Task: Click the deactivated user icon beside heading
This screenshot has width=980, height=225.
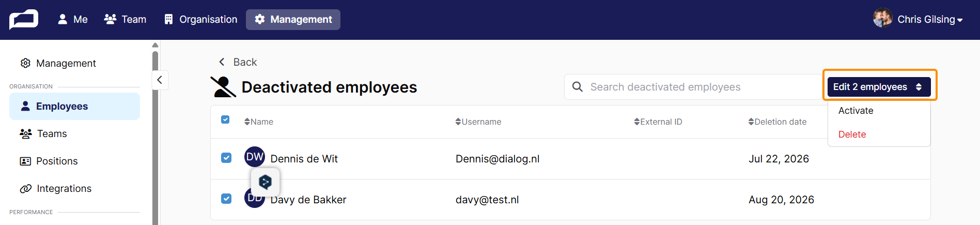Action: point(223,87)
